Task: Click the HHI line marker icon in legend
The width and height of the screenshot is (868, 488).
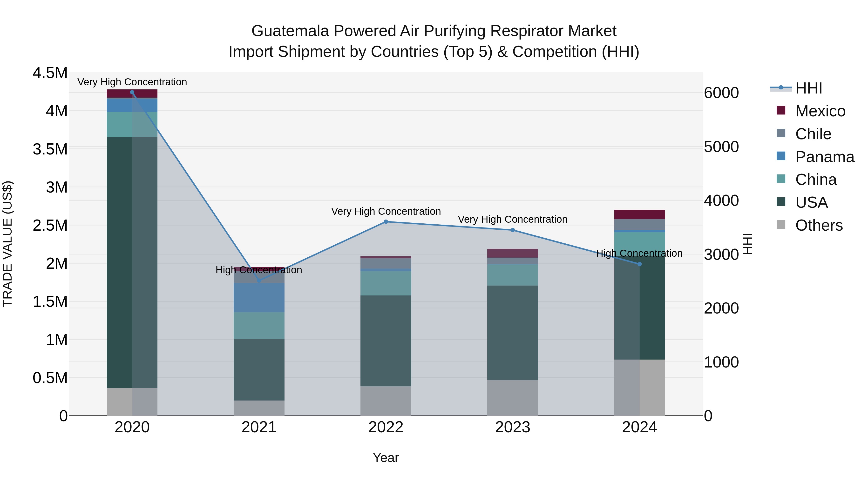Action: pyautogui.click(x=781, y=87)
